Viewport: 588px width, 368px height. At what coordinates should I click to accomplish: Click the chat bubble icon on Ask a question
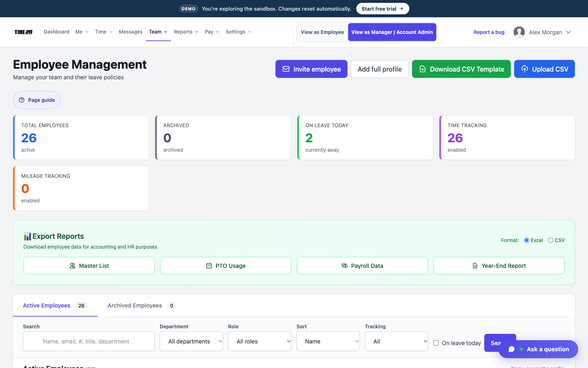(511, 349)
